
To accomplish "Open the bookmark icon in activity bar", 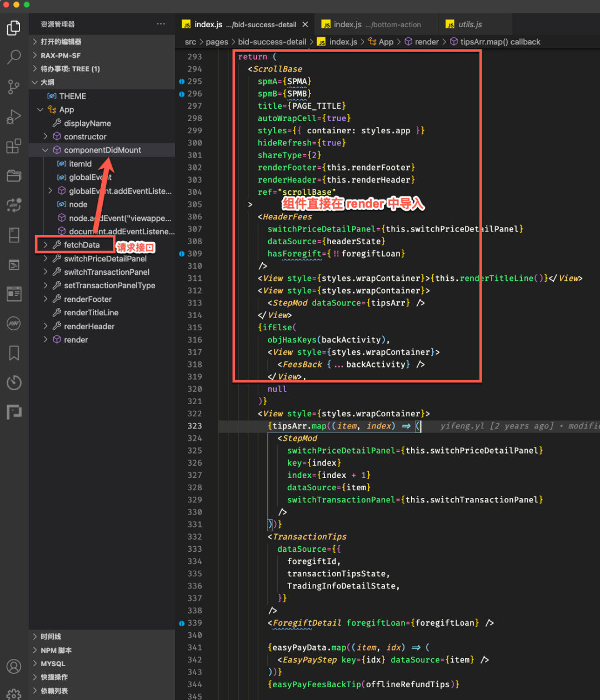I will click(14, 353).
